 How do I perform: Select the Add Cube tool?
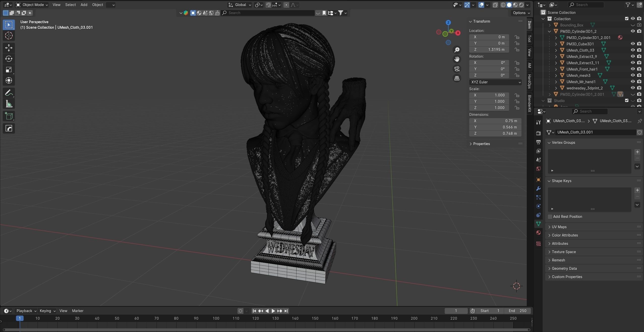pyautogui.click(x=9, y=116)
